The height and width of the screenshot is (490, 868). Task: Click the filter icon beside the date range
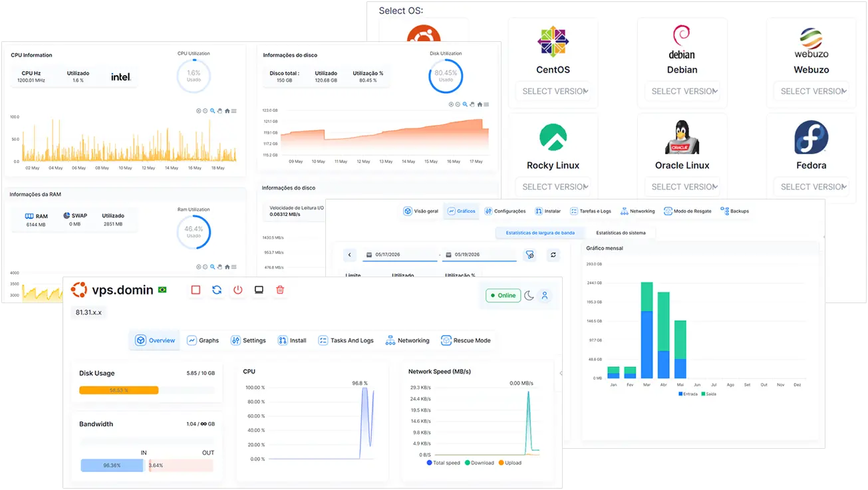pyautogui.click(x=529, y=255)
